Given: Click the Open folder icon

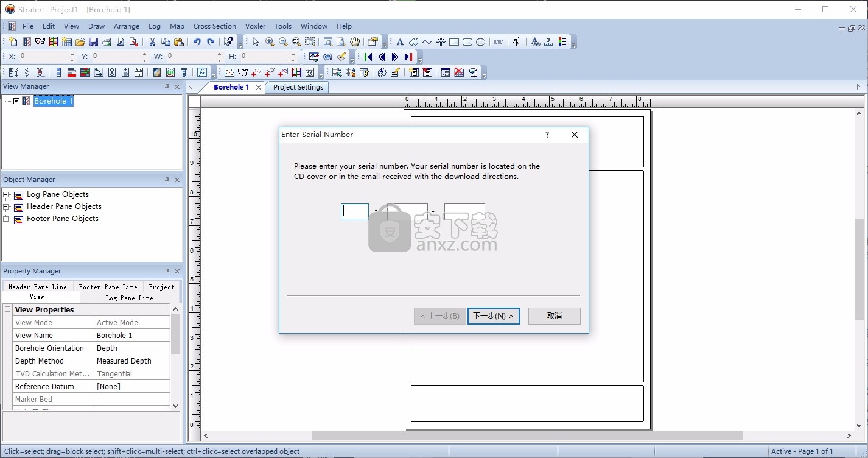Looking at the screenshot, I should (80, 42).
